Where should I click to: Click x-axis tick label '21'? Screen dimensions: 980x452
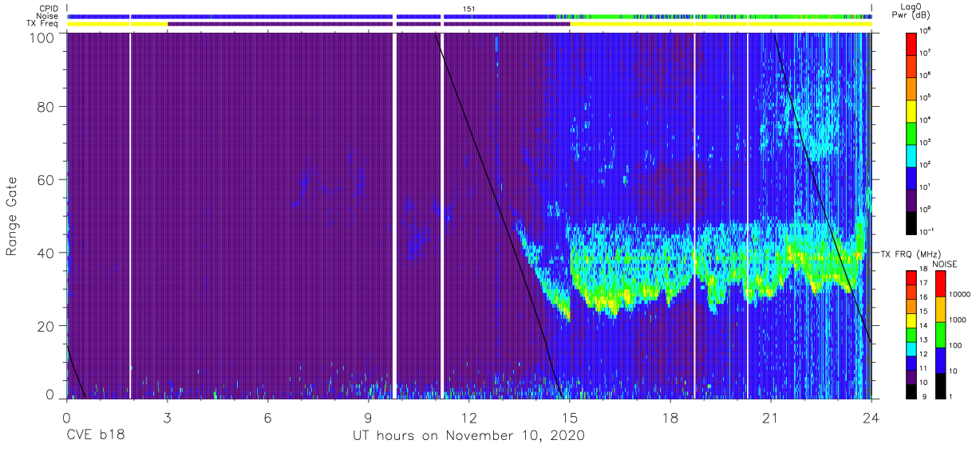[x=771, y=417]
